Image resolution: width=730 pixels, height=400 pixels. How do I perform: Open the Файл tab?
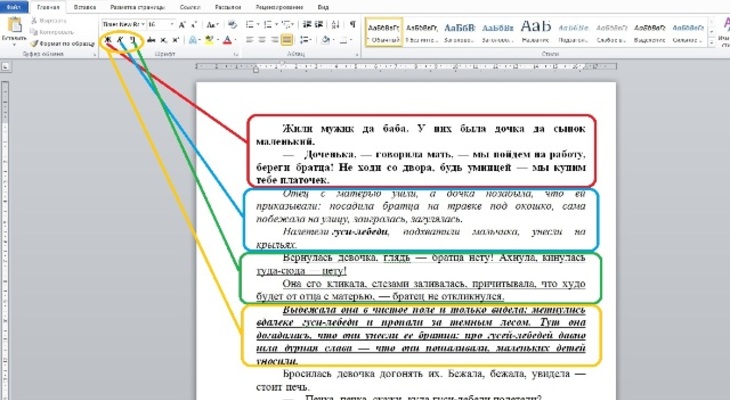14,7
